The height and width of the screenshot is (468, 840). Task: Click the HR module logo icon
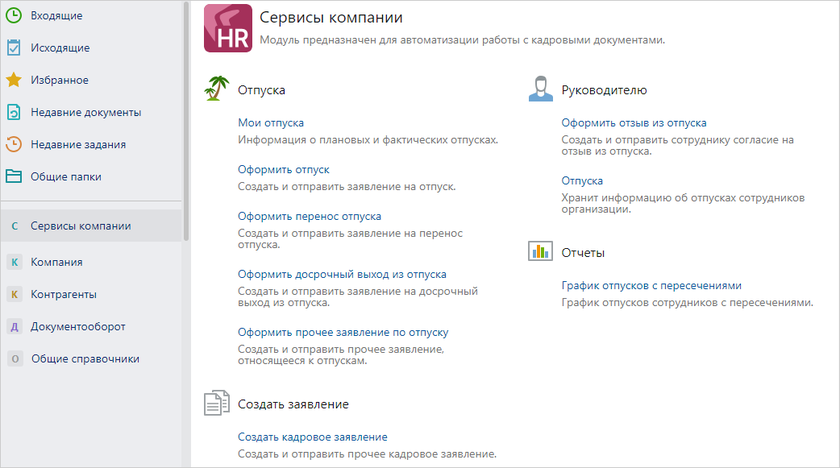pos(227,28)
